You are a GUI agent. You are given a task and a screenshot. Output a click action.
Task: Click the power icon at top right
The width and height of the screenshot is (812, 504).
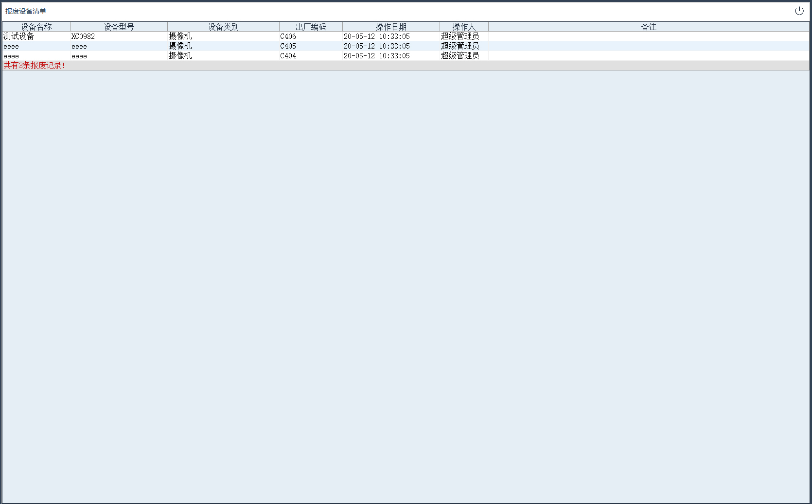[x=799, y=11]
